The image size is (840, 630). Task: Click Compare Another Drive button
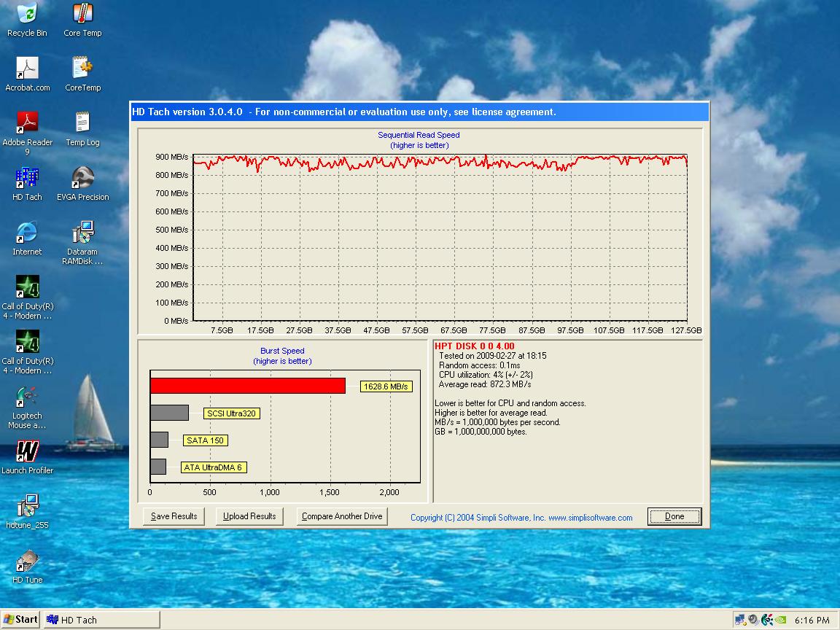342,516
